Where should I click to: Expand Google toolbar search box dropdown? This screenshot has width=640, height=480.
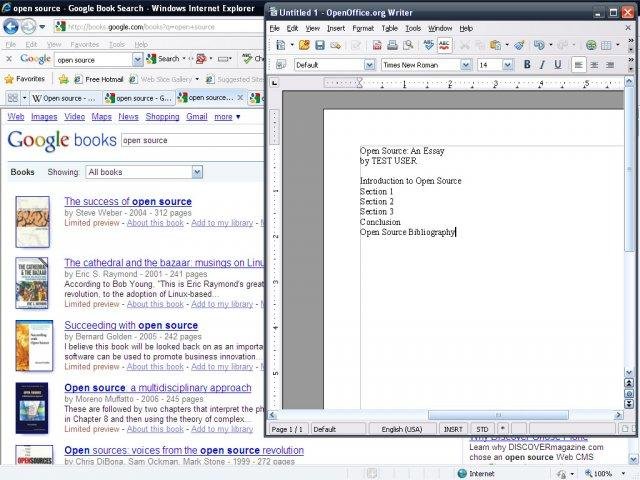pos(138,60)
